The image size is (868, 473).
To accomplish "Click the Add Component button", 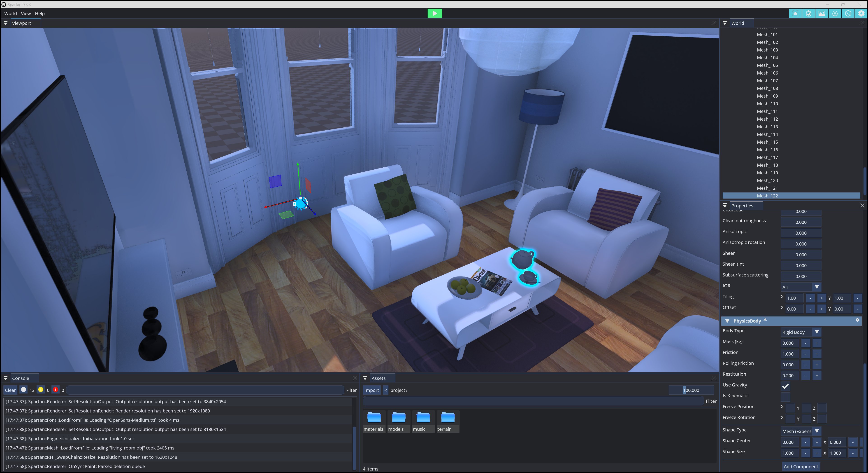I will [801, 467].
